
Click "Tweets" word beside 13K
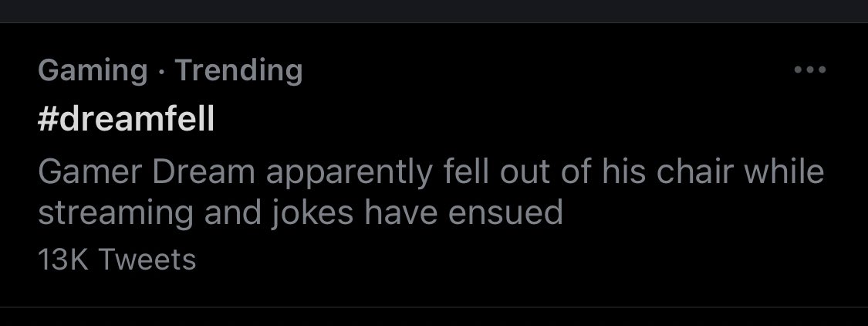[147, 259]
